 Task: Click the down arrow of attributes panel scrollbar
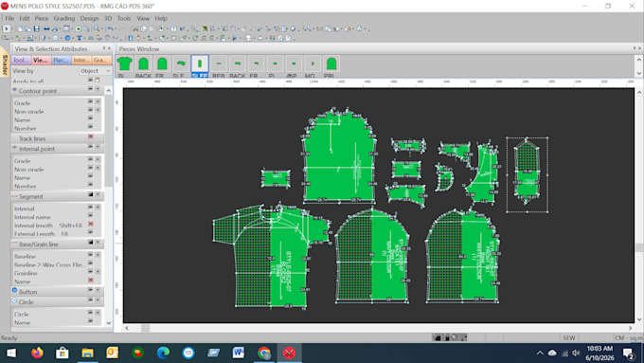(x=108, y=323)
